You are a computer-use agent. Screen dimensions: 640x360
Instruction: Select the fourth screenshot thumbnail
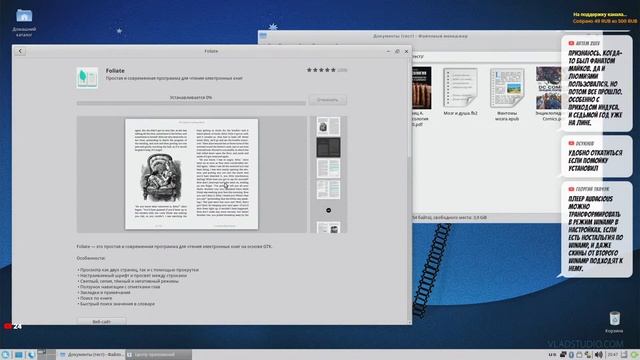(x=328, y=190)
